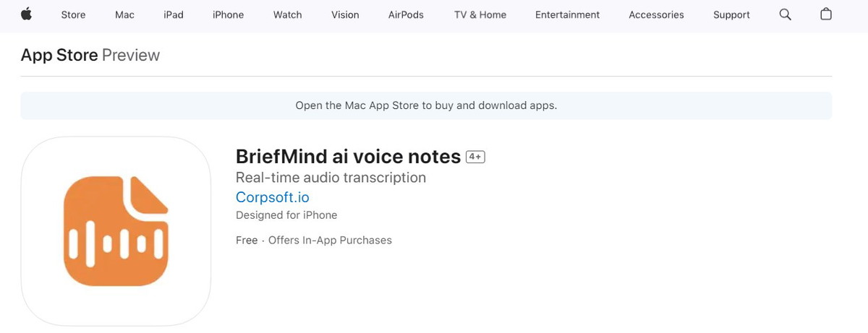Click the BriefMind orange app icon
The image size is (868, 333).
(x=116, y=231)
